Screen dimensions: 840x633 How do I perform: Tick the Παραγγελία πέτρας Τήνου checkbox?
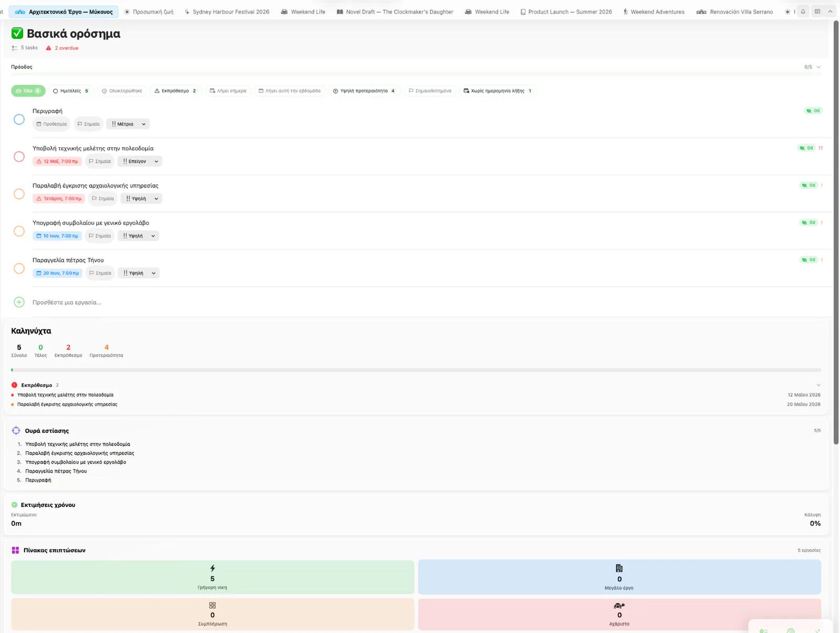19,268
